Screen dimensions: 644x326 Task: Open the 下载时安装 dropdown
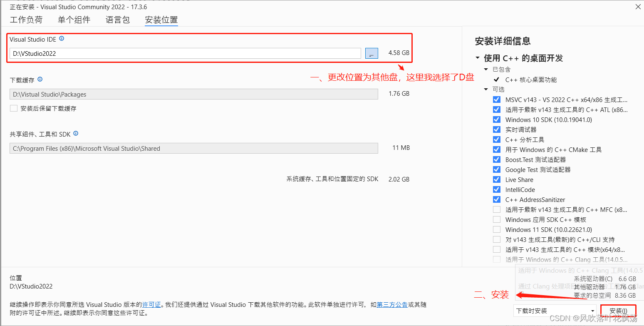click(x=555, y=311)
